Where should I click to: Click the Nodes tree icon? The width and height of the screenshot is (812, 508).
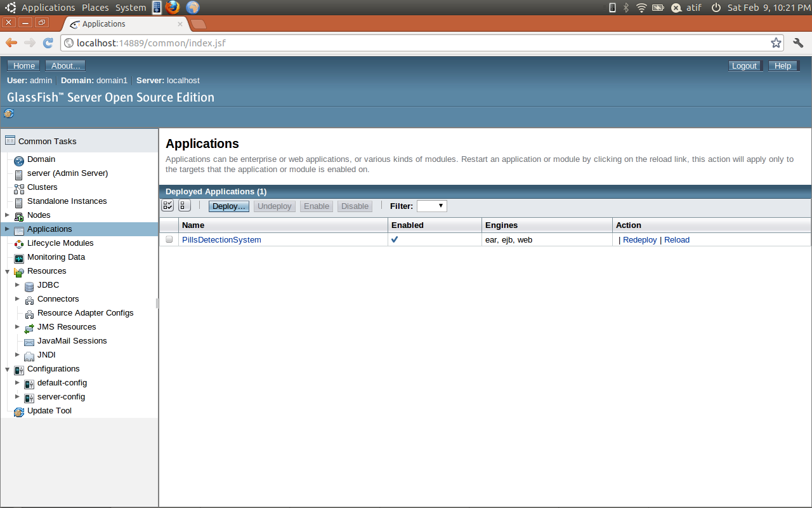19,217
